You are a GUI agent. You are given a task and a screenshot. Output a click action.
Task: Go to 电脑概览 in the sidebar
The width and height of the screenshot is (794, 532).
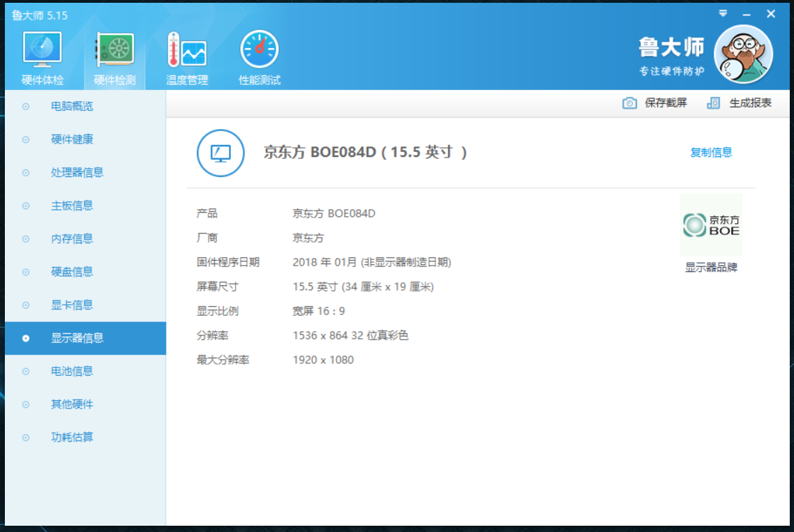(86, 106)
